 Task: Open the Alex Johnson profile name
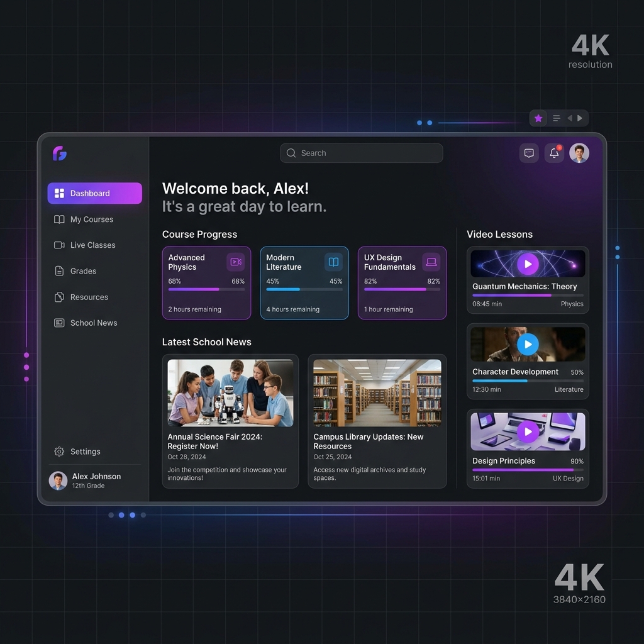pos(96,477)
